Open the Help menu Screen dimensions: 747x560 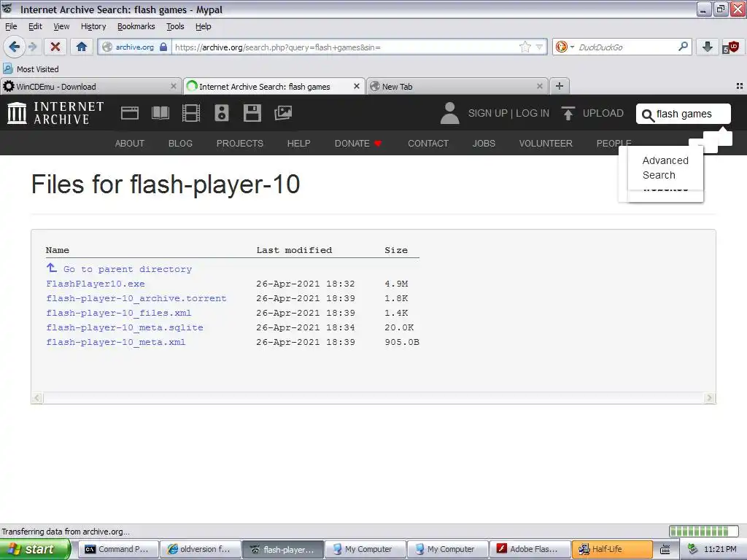203,26
